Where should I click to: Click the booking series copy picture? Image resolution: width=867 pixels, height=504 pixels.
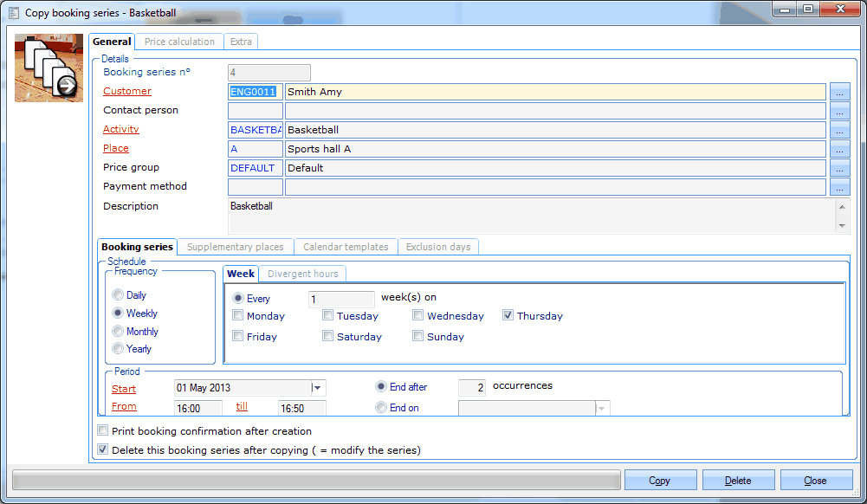(x=49, y=67)
